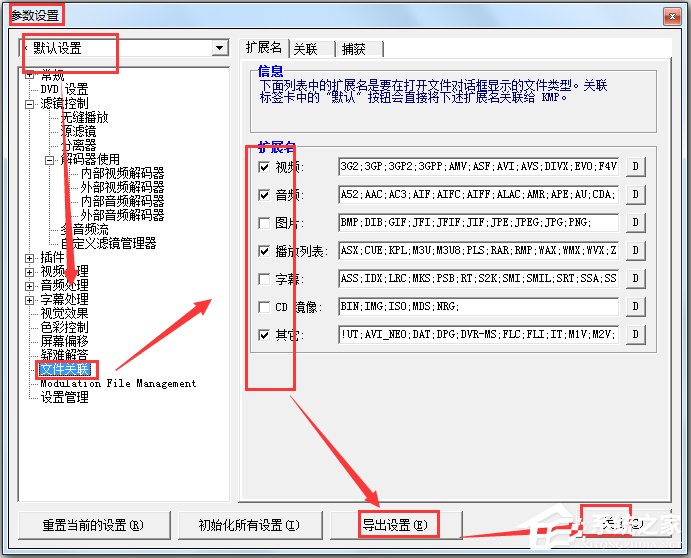Expand the 插件 tree node
The width and height of the screenshot is (691, 558).
[30, 258]
